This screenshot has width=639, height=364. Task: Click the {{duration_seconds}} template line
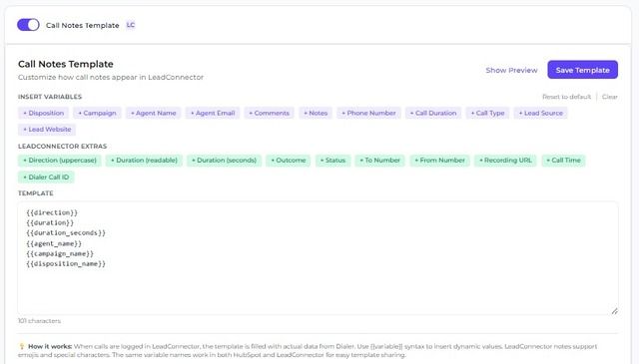(66, 233)
